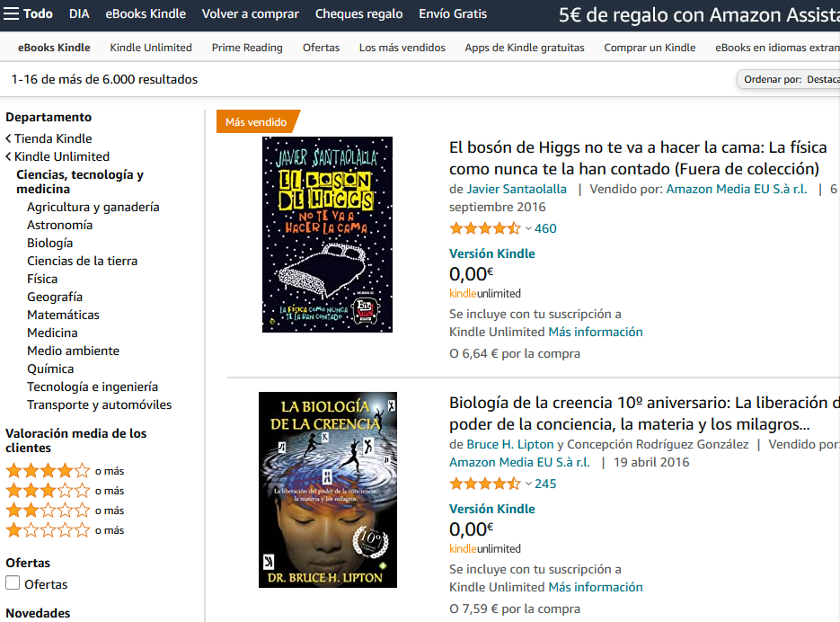
Task: Select the Astronomía category
Action: pyautogui.click(x=60, y=225)
